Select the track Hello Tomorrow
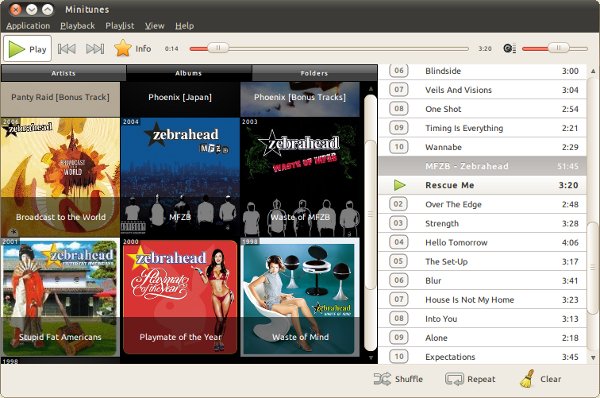The height and width of the screenshot is (398, 600). pos(482,242)
